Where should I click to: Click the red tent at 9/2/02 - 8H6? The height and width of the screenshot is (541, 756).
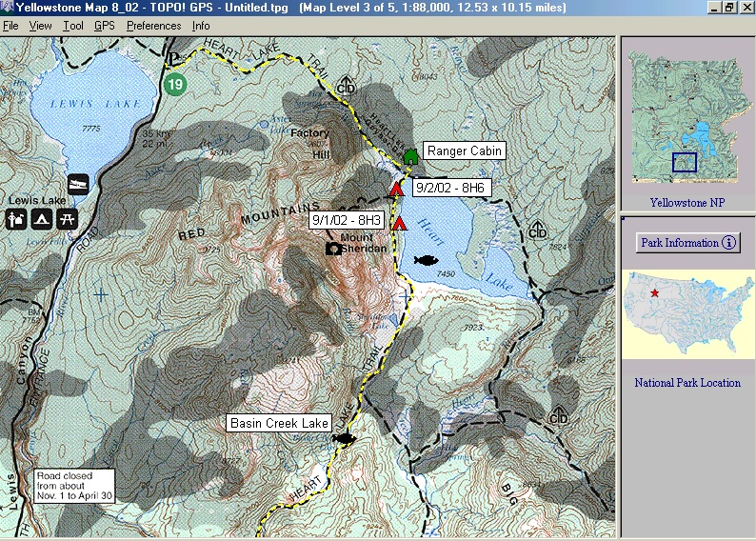click(x=396, y=190)
